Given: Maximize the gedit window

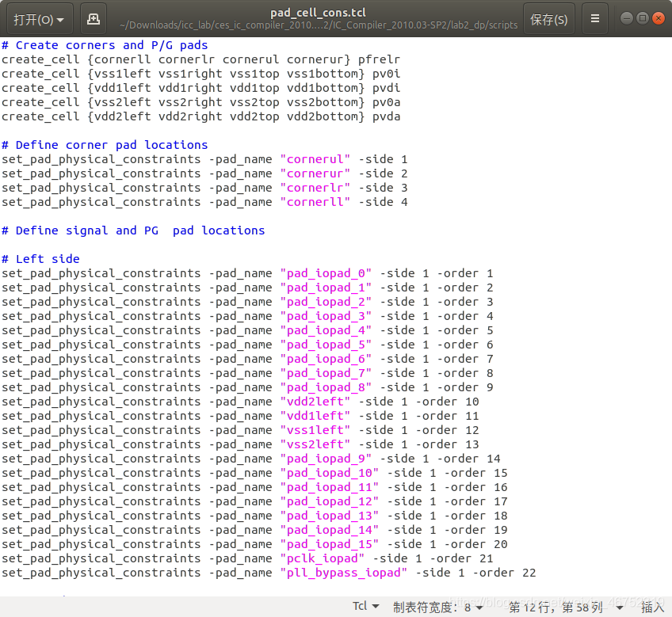Looking at the screenshot, I should tap(642, 18).
